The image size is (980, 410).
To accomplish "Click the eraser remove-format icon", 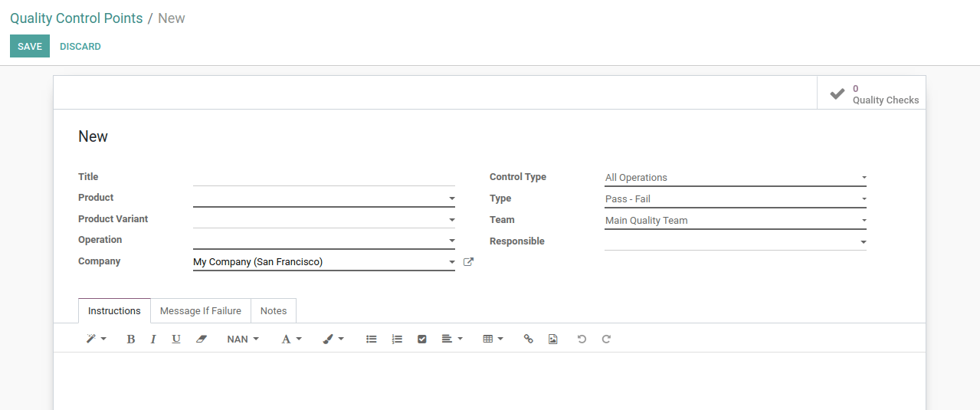I will (x=202, y=339).
